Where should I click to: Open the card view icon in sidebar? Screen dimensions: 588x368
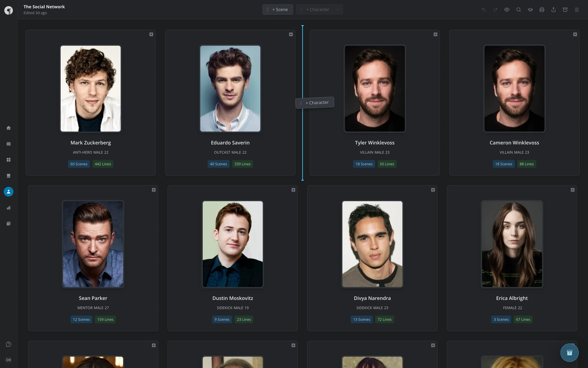pos(9,176)
